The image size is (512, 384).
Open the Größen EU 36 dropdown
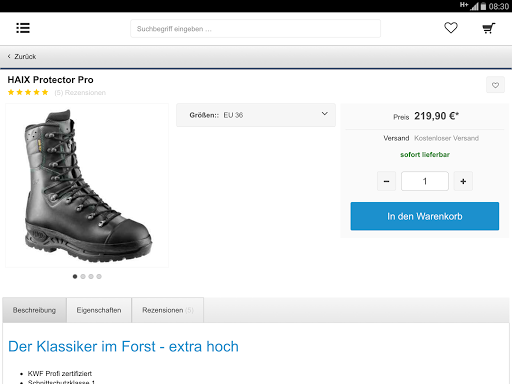coord(256,115)
